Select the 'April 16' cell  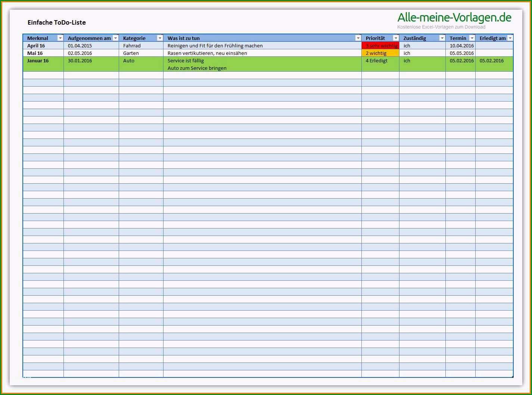[x=43, y=46]
